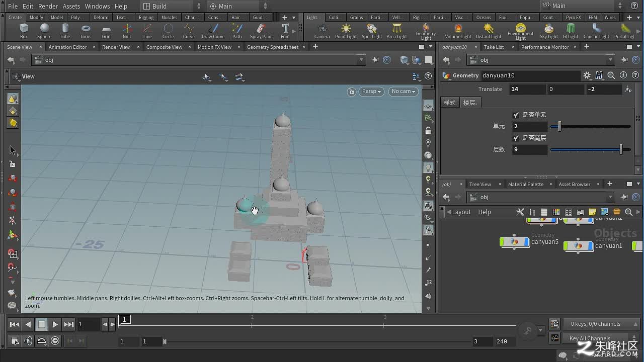Jump to last frame button
The image size is (644, 362).
coord(69,324)
